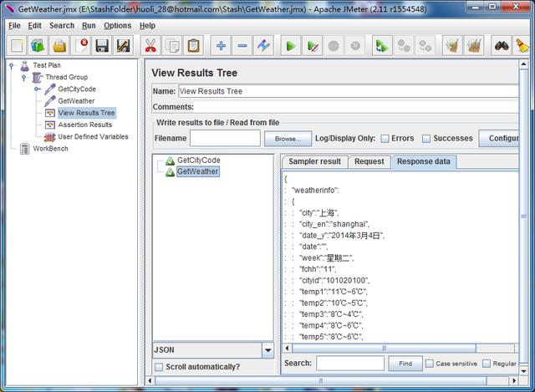Click the "city_en":"shanghai" response line

[334, 224]
